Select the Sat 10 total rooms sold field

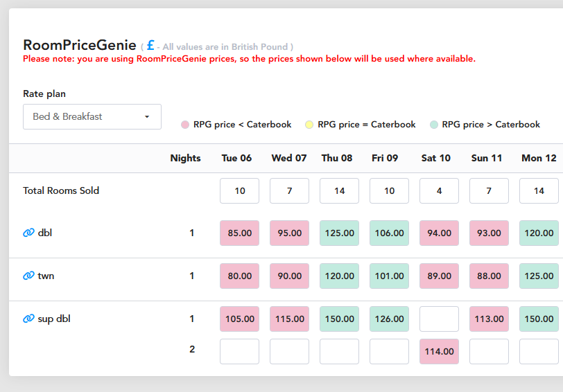coord(439,190)
